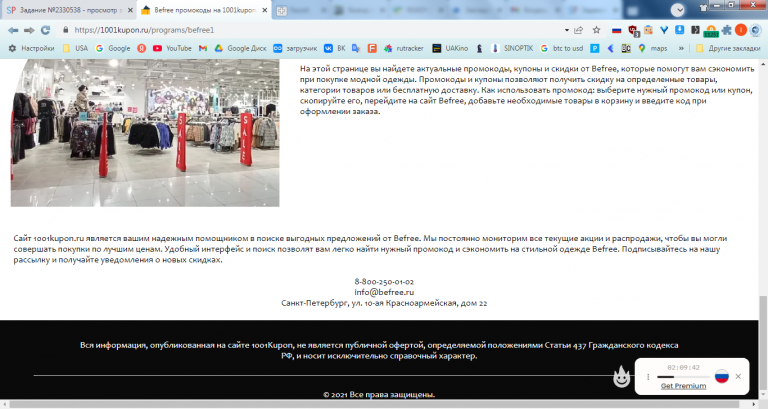Click the vertical scrollbar thumb
The width and height of the screenshot is (768, 409).
763,343
